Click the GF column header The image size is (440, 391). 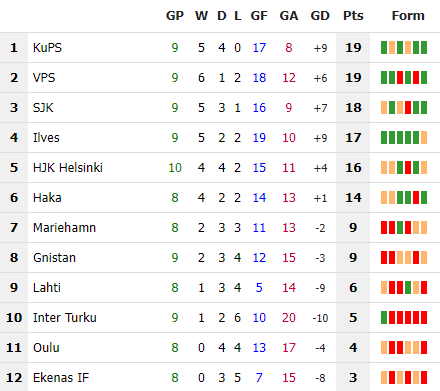[x=259, y=16]
